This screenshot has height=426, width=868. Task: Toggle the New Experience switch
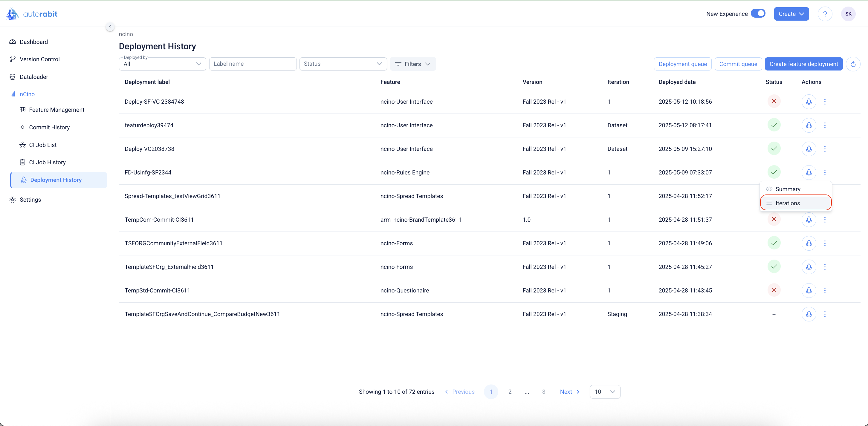758,13
